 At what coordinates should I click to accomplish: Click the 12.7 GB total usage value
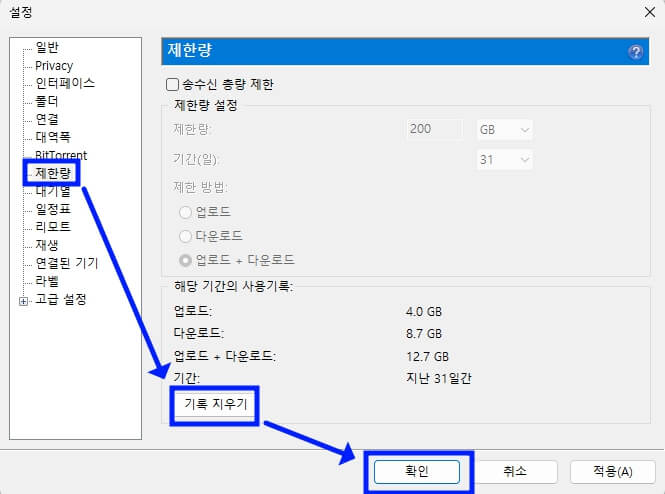[427, 357]
